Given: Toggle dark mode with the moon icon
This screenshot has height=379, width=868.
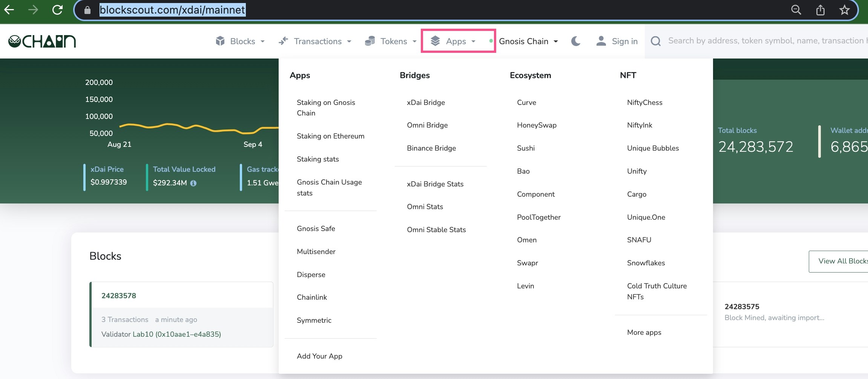Looking at the screenshot, I should [x=576, y=41].
